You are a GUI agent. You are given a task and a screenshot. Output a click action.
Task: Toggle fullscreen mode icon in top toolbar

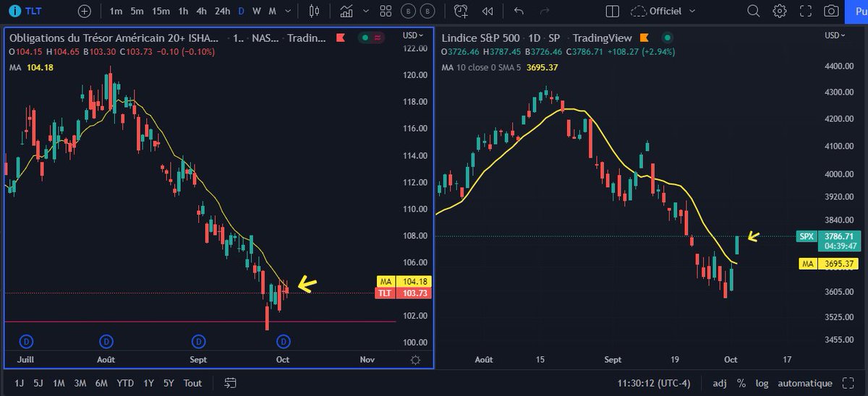(x=806, y=11)
